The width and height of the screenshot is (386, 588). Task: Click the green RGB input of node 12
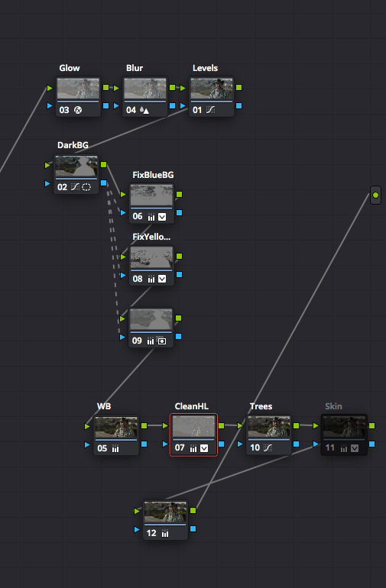(137, 511)
